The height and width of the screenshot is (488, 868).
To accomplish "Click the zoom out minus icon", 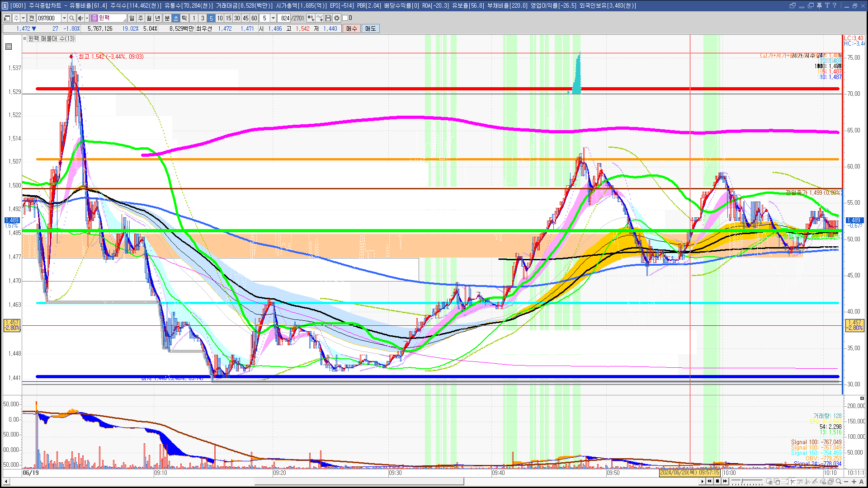I will (846, 482).
